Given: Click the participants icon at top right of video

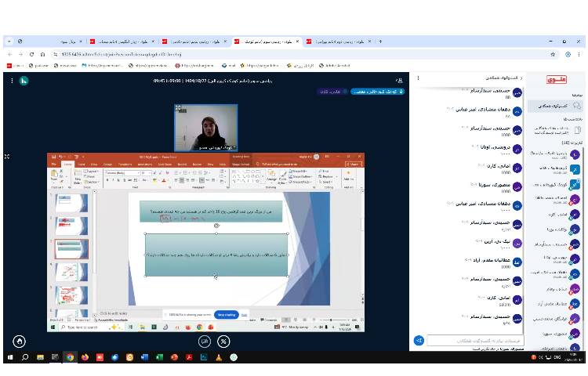Looking at the screenshot, I should click(x=399, y=80).
